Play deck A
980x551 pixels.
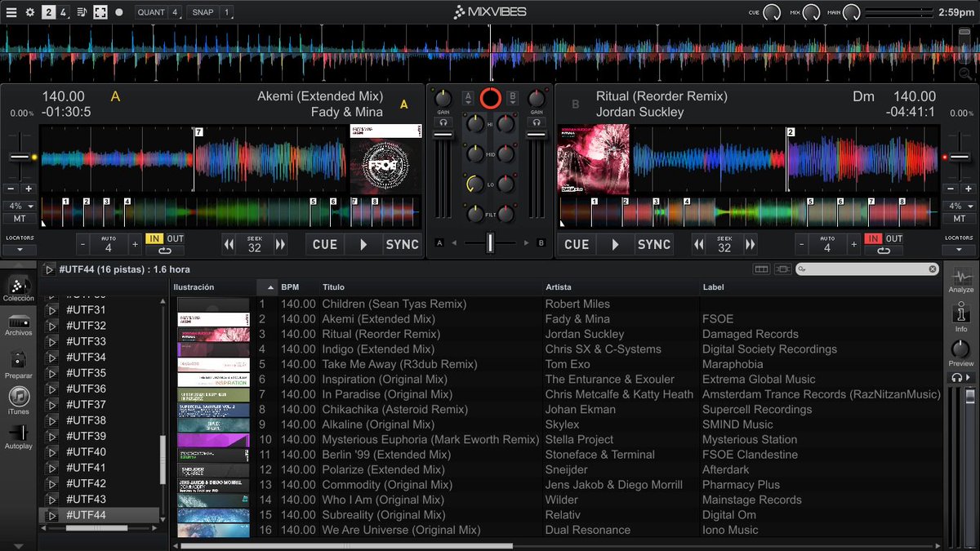pos(363,244)
